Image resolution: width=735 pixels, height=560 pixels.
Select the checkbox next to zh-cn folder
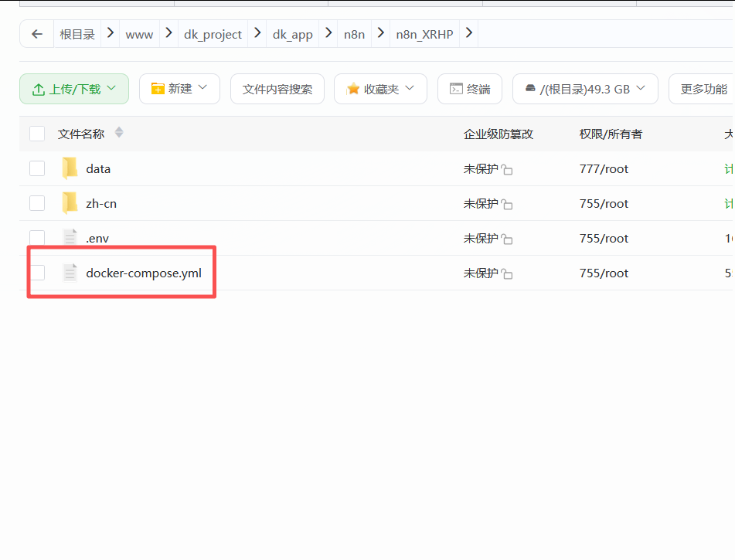pyautogui.click(x=37, y=202)
